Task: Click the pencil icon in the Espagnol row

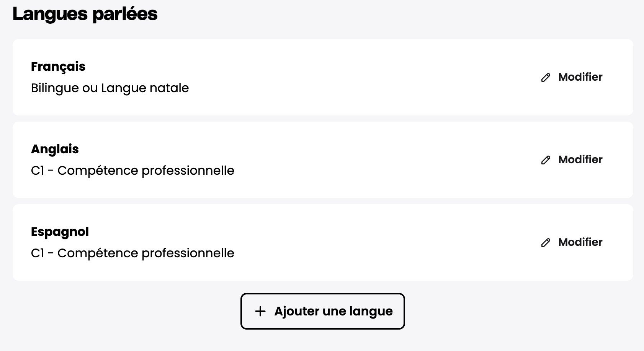Action: pyautogui.click(x=546, y=242)
